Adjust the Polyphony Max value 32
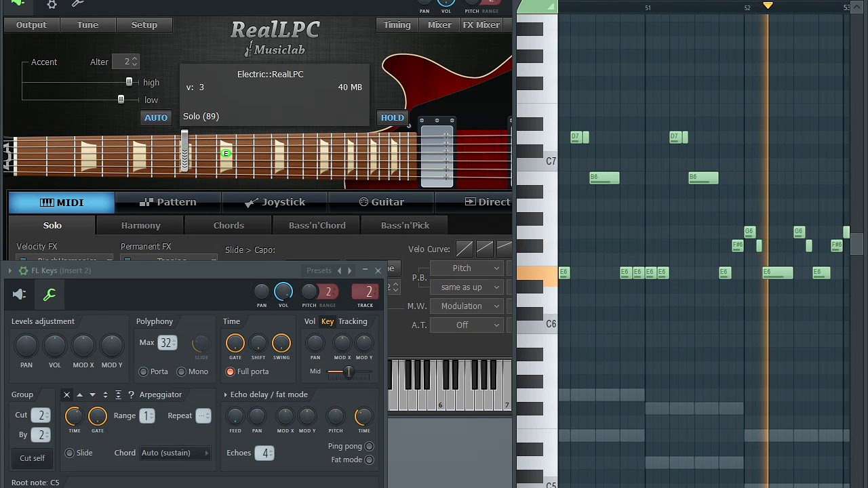 click(167, 343)
